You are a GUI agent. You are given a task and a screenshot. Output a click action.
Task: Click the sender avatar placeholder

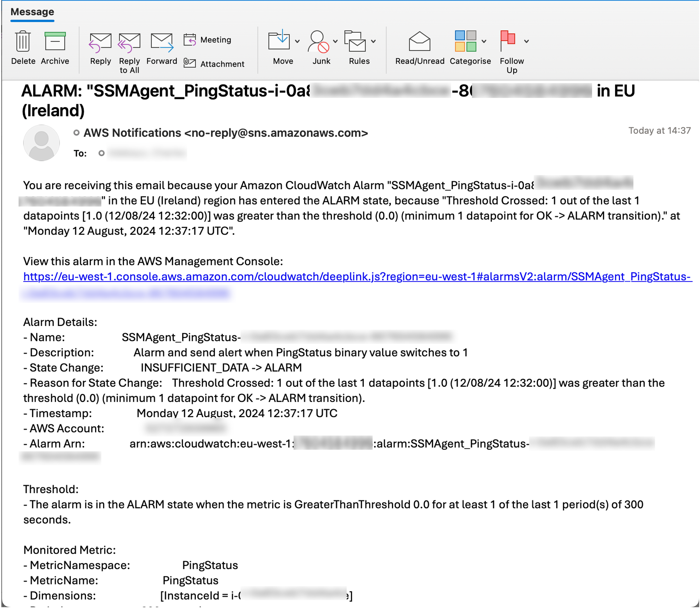pyautogui.click(x=41, y=143)
